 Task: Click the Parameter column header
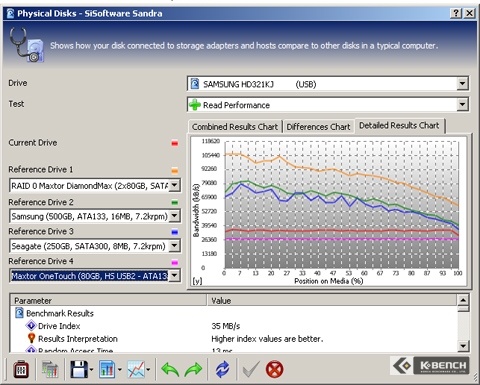click(109, 300)
